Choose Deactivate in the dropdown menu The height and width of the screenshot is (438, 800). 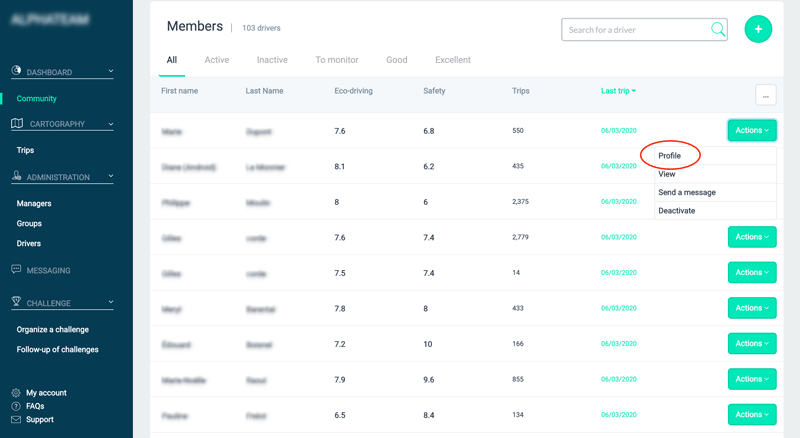[677, 211]
